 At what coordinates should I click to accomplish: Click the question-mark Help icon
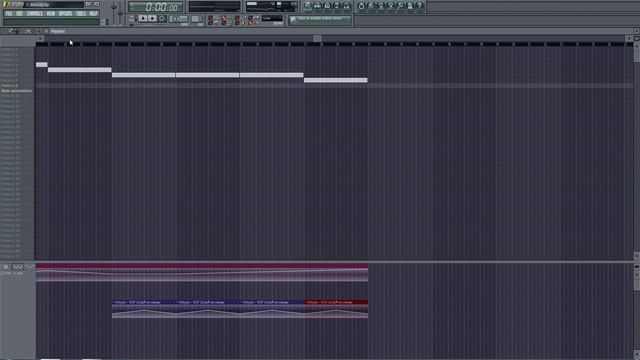[420, 6]
